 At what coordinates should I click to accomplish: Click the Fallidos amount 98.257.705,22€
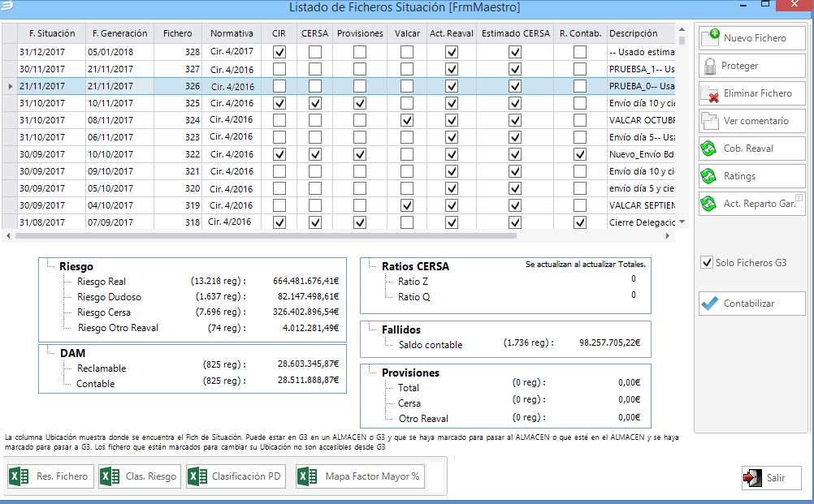609,342
